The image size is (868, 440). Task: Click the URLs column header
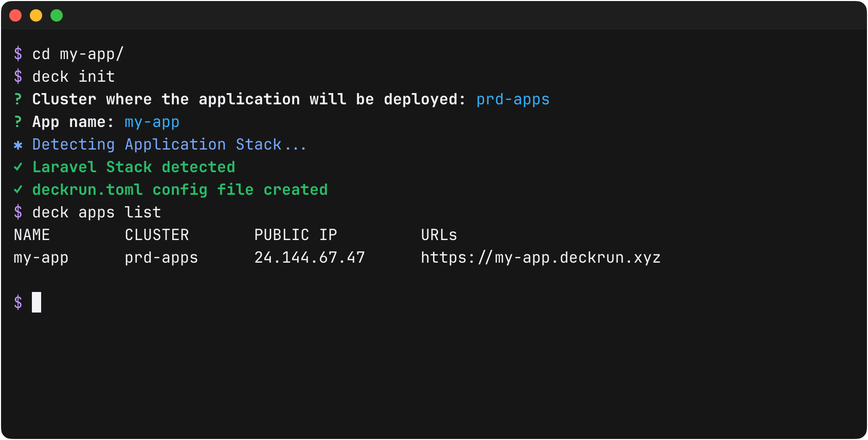point(439,235)
